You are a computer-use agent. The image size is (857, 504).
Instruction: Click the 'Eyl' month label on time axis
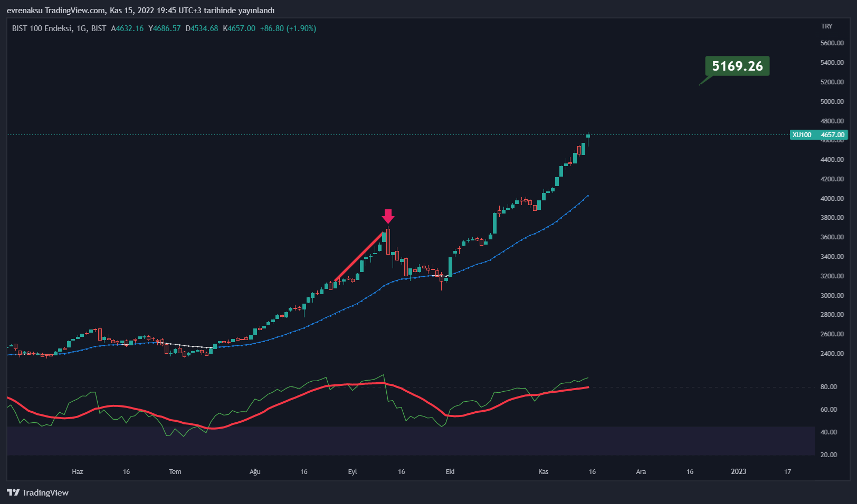(x=353, y=472)
